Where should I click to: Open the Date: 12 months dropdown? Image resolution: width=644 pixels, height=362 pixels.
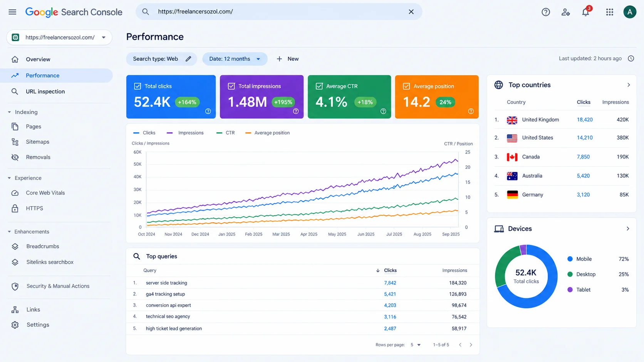point(235,59)
